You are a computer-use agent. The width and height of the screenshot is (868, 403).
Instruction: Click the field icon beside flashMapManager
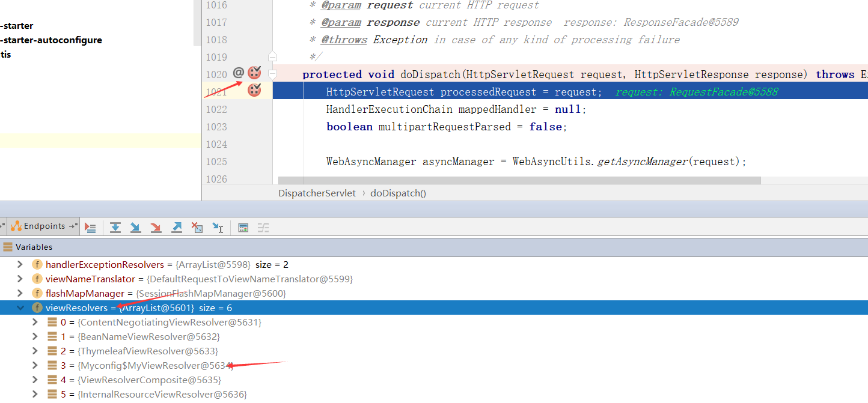(x=37, y=294)
